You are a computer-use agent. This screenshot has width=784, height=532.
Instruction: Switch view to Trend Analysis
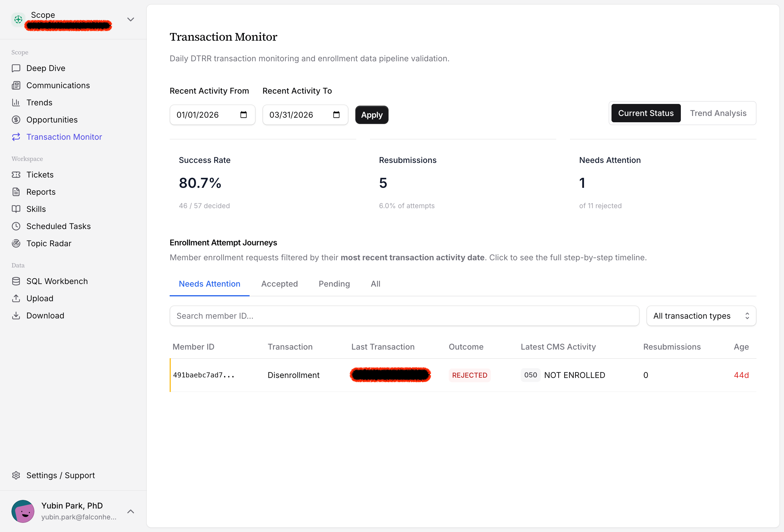pyautogui.click(x=718, y=113)
